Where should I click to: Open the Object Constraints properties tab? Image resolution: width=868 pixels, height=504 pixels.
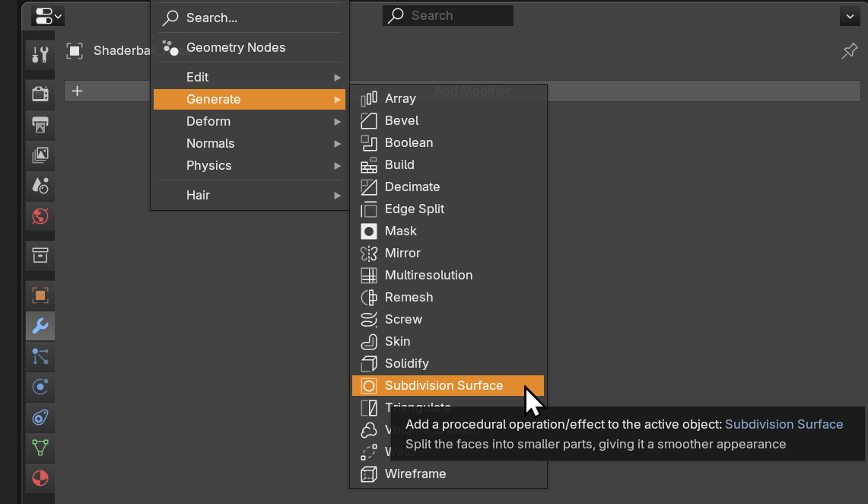40,417
